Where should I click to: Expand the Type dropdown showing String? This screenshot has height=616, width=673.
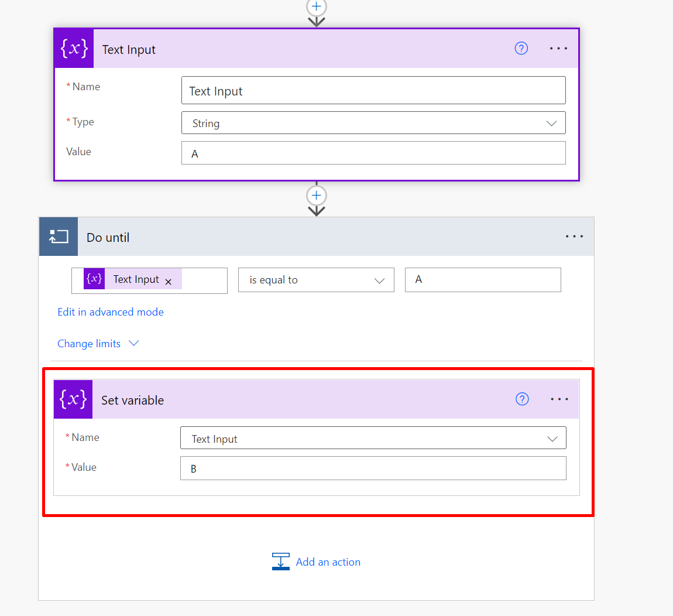click(x=373, y=123)
